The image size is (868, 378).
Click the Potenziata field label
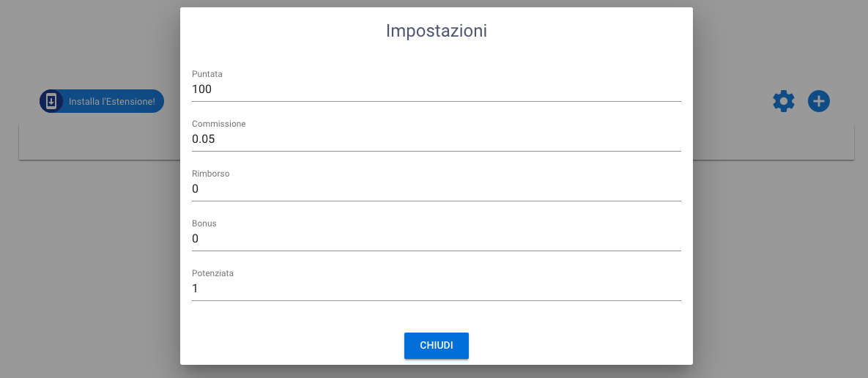pyautogui.click(x=212, y=273)
